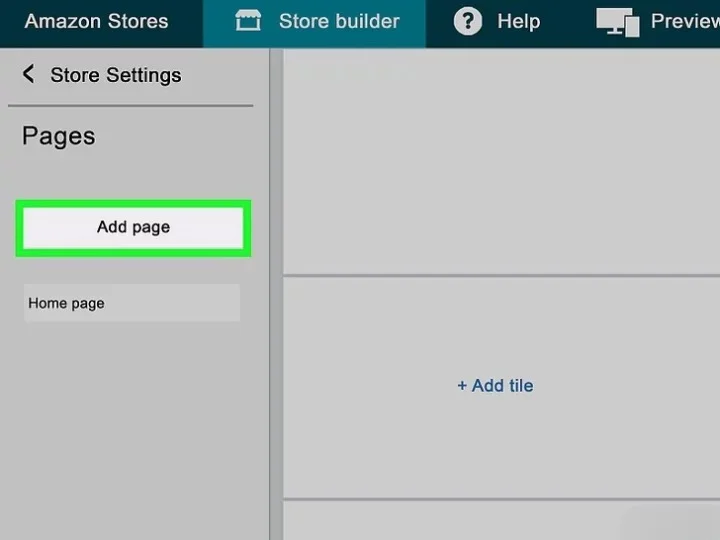Click the Preview devices icon
Viewport: 720px width, 540px height.
618,22
